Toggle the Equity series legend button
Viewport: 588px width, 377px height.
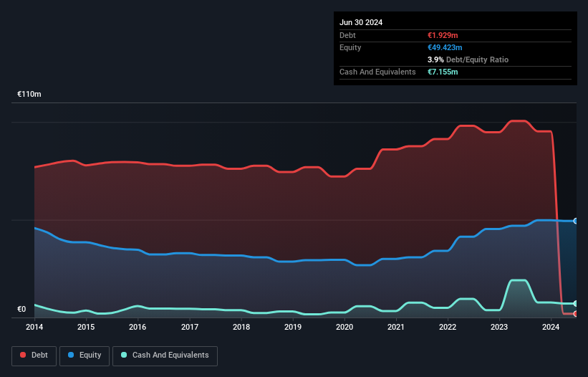[x=85, y=355]
